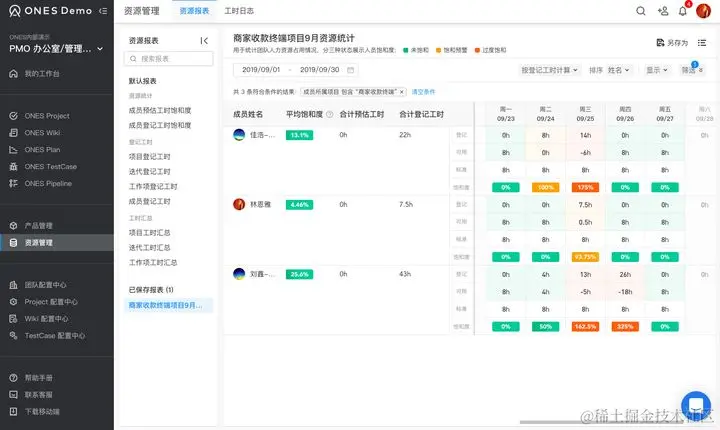Viewport: 720px width, 430px height.
Task: Collapse the ONES Demo sidebar
Action: [103, 11]
